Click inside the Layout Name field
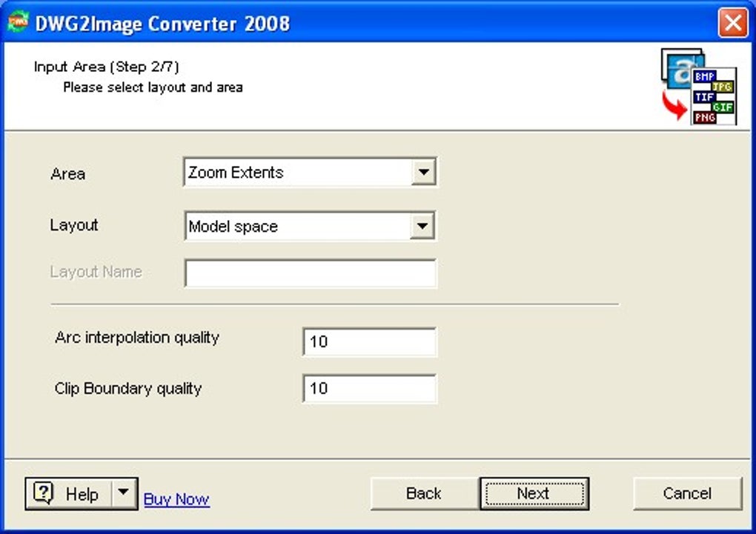The image size is (756, 534). (310, 273)
